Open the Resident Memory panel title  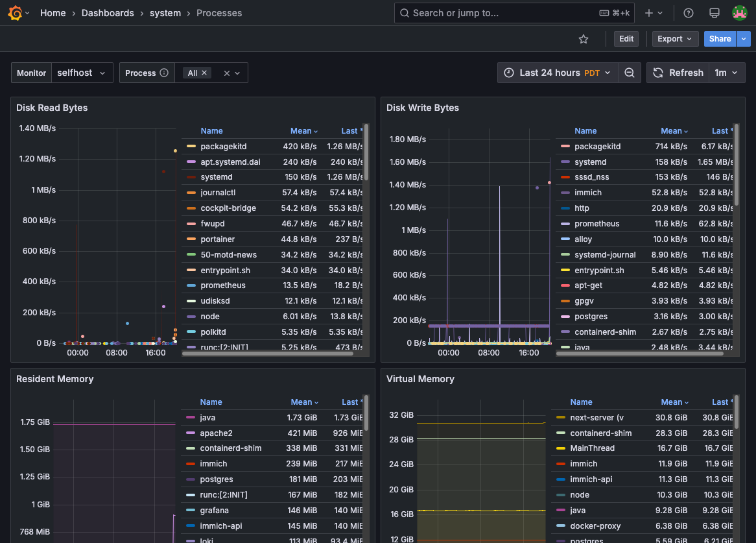55,379
